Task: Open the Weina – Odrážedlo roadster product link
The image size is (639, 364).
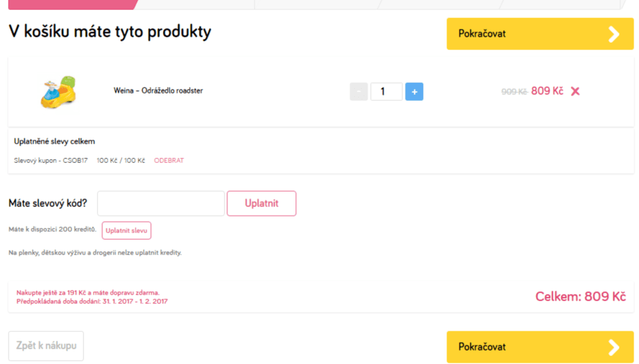Action: coord(158,91)
